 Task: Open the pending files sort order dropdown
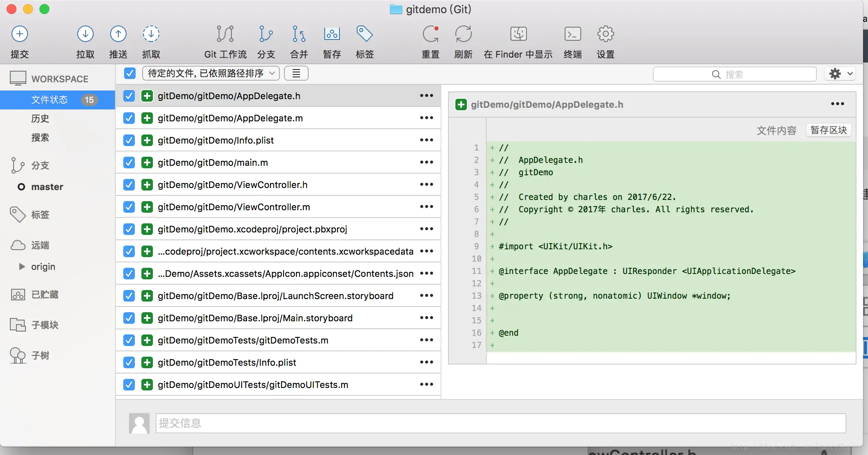211,73
